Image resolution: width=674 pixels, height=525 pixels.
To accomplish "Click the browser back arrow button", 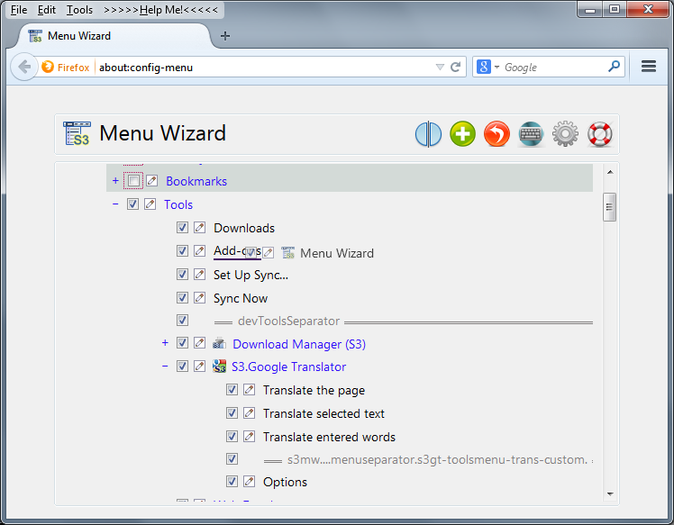I will pos(24,67).
